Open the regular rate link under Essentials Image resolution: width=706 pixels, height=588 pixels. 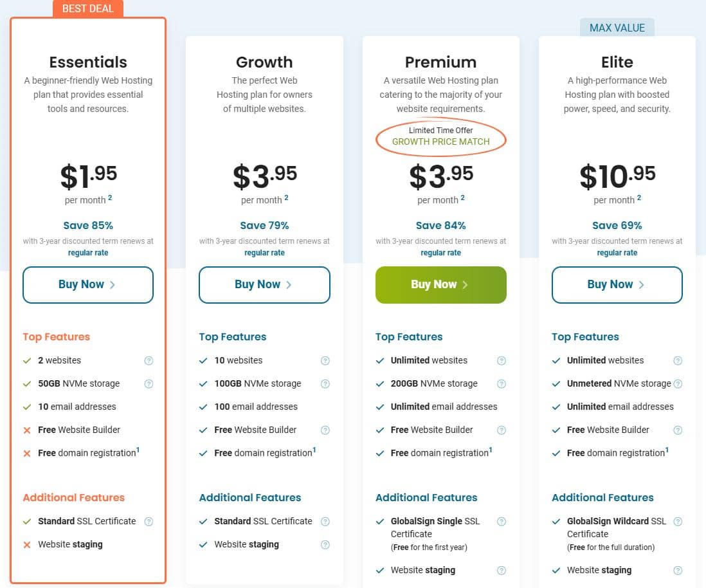point(88,253)
